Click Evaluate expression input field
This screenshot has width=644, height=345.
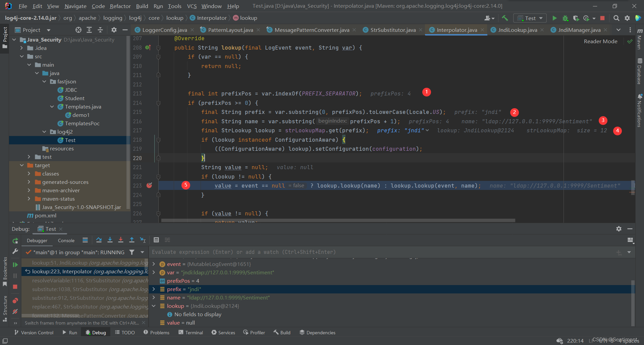click(x=382, y=252)
